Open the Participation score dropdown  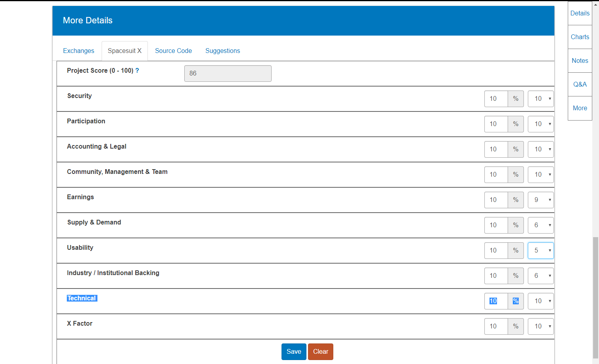[x=540, y=124]
